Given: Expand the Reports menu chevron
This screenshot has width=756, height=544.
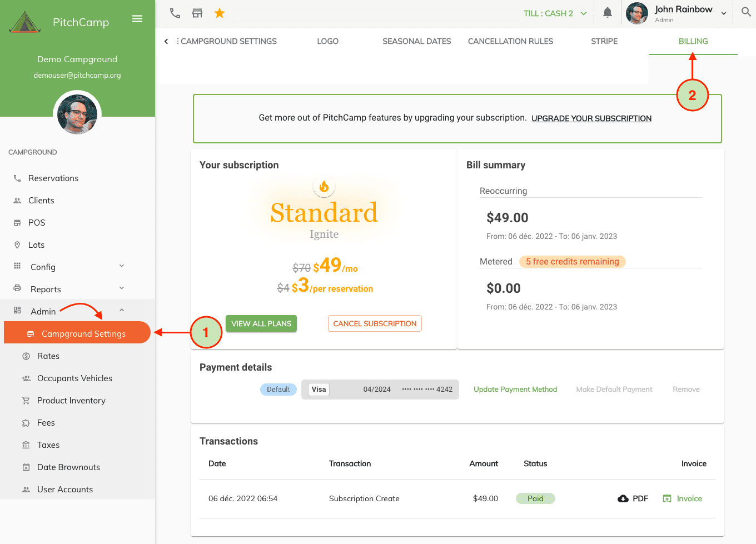Looking at the screenshot, I should click(x=122, y=288).
